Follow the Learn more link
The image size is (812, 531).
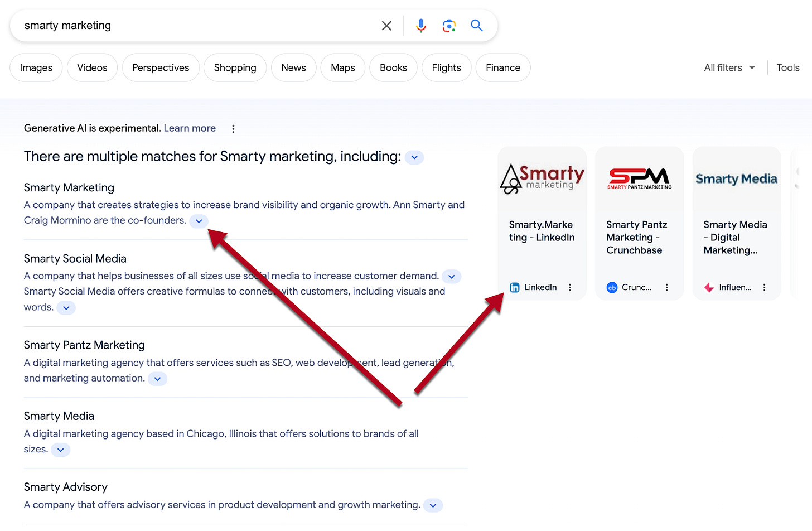coord(190,128)
